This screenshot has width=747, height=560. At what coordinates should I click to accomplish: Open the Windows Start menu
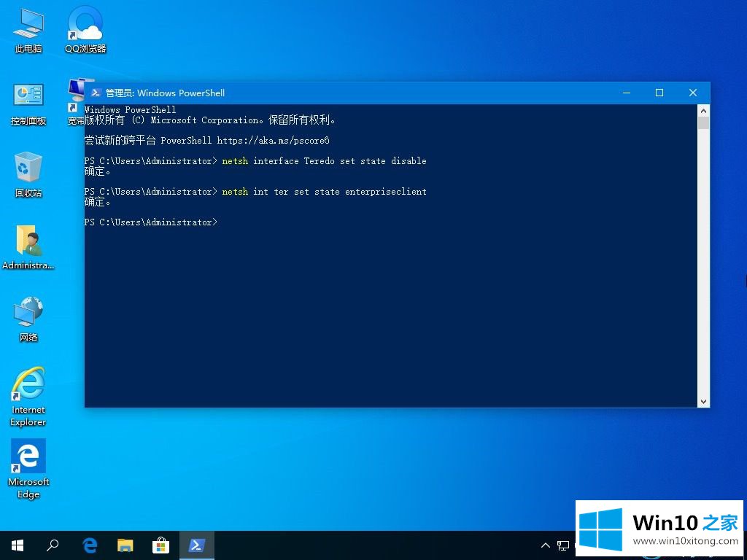pyautogui.click(x=18, y=545)
